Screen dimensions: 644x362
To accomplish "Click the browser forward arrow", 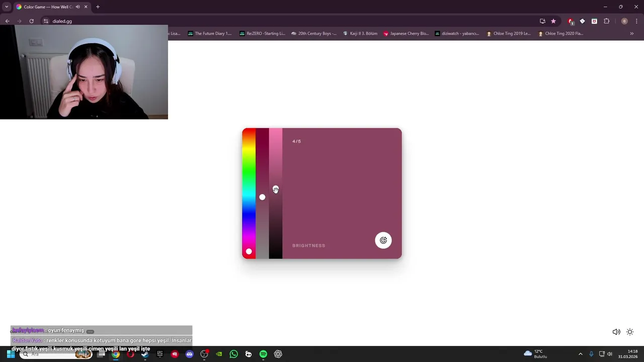I will coord(19,21).
